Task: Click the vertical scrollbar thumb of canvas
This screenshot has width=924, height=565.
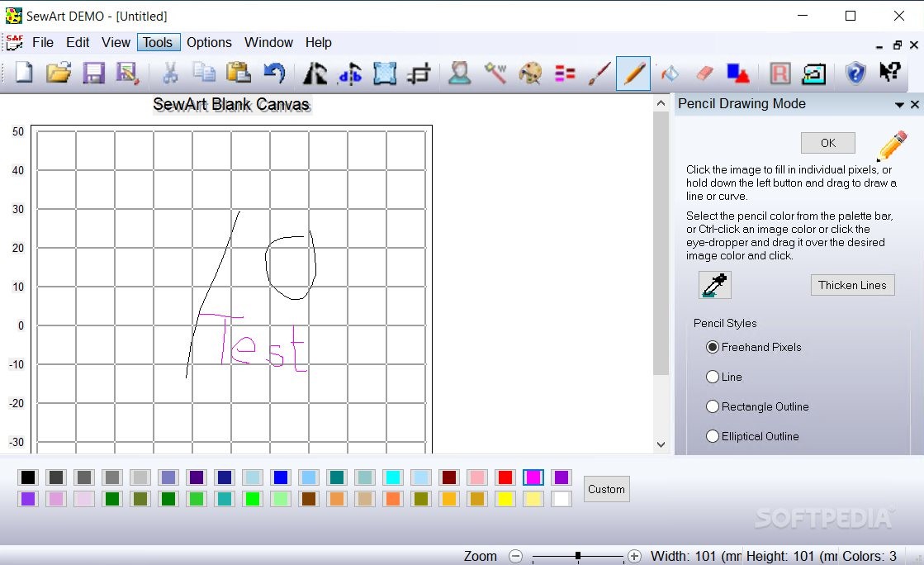Action: [661, 243]
